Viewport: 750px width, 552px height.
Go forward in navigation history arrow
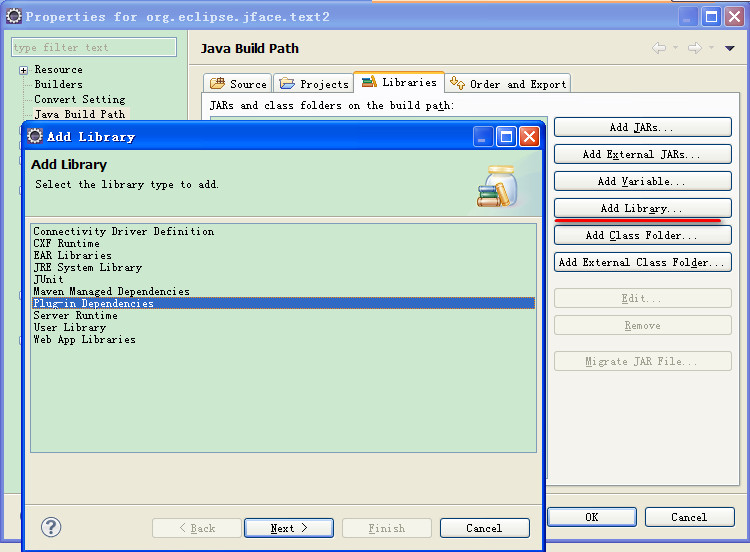pyautogui.click(x=695, y=48)
